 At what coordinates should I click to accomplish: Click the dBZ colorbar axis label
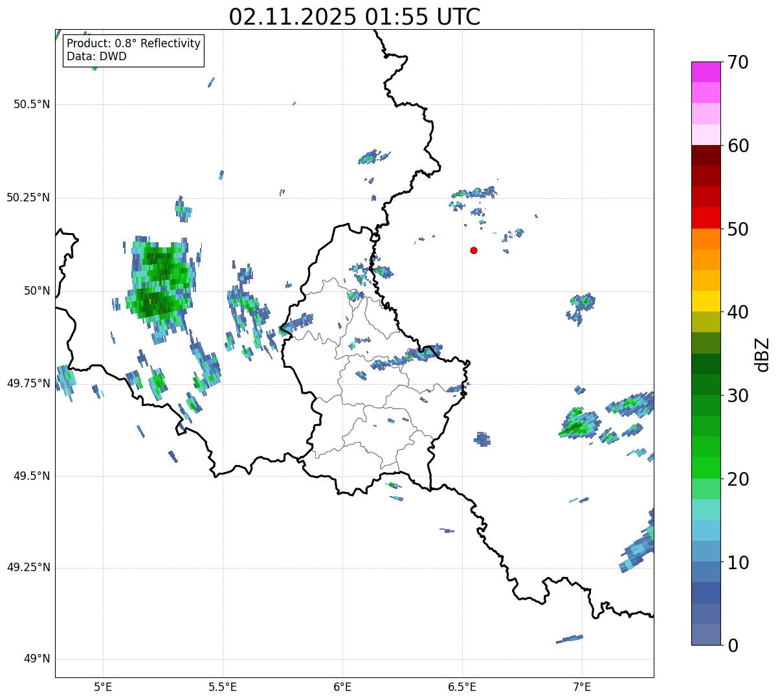(762, 354)
